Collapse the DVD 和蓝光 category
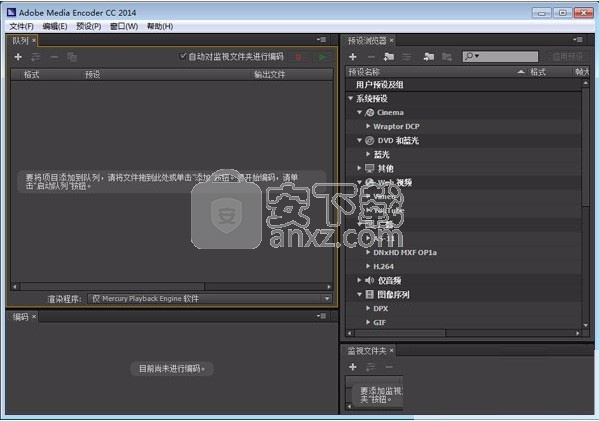Image resolution: width=599 pixels, height=421 pixels. click(359, 140)
